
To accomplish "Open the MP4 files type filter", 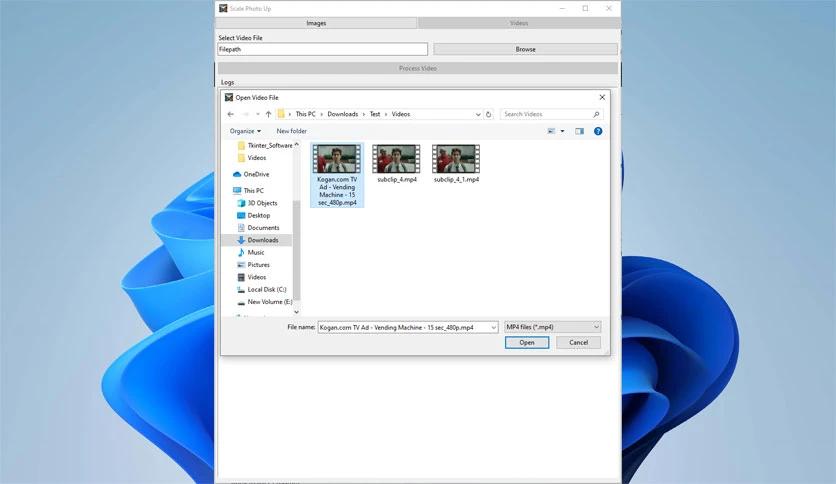I will pyautogui.click(x=553, y=327).
